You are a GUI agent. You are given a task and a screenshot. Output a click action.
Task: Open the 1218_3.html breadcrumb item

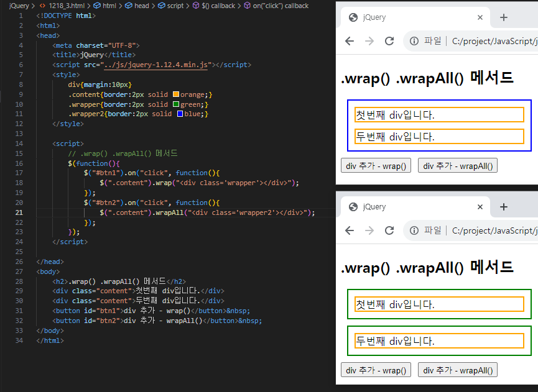click(x=67, y=6)
